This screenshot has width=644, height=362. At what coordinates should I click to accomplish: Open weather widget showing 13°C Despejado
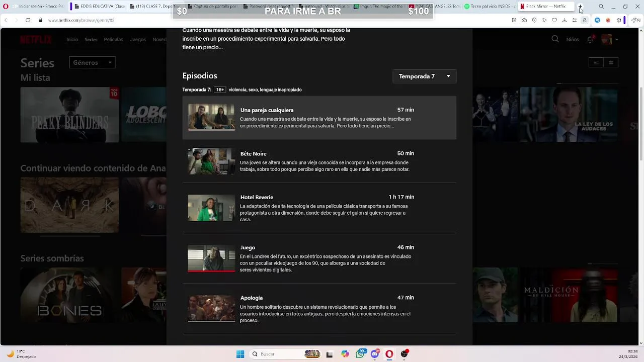tap(23, 354)
